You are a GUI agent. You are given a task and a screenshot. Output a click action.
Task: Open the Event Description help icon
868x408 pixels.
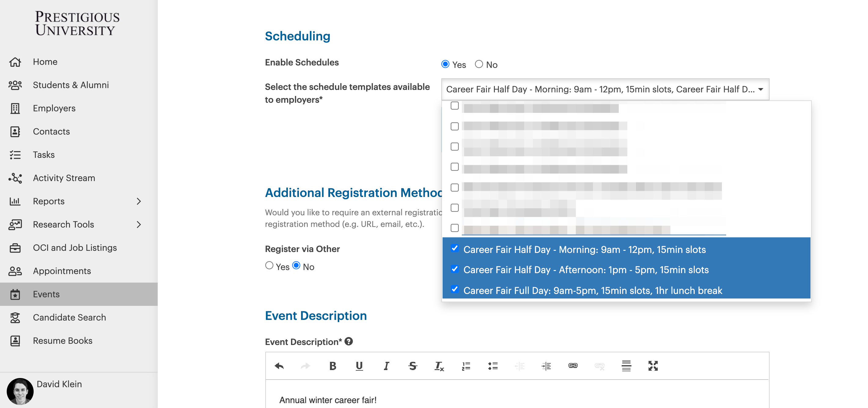(349, 342)
